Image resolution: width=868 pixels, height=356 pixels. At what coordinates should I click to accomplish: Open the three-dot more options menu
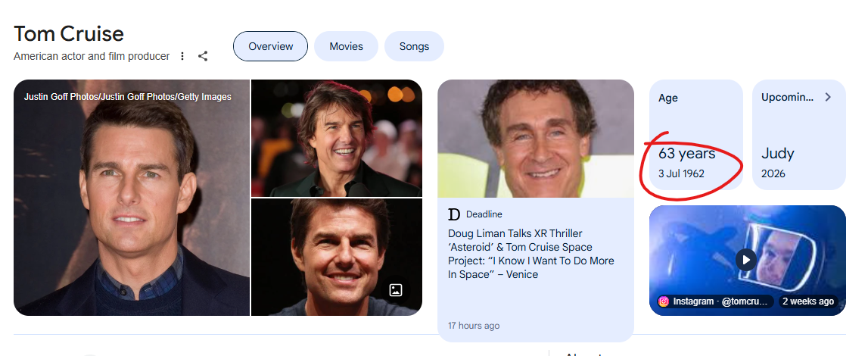182,56
